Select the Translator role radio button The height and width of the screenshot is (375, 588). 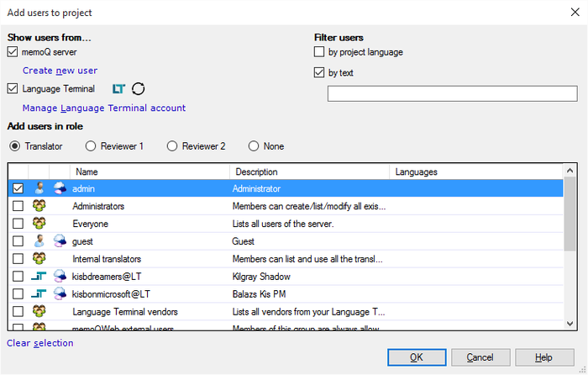[x=14, y=146]
